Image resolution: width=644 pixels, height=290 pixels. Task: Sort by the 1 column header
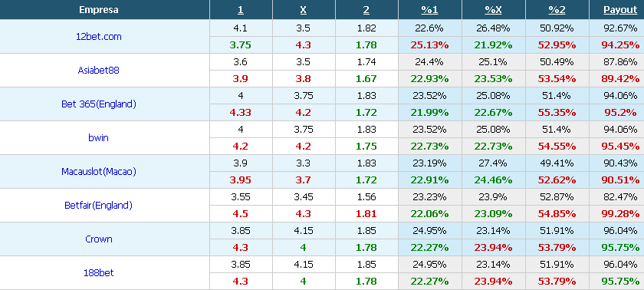pyautogui.click(x=240, y=10)
